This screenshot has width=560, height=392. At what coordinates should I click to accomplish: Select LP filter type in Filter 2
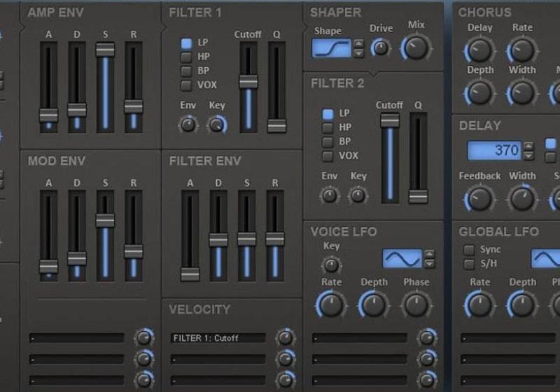(x=328, y=114)
